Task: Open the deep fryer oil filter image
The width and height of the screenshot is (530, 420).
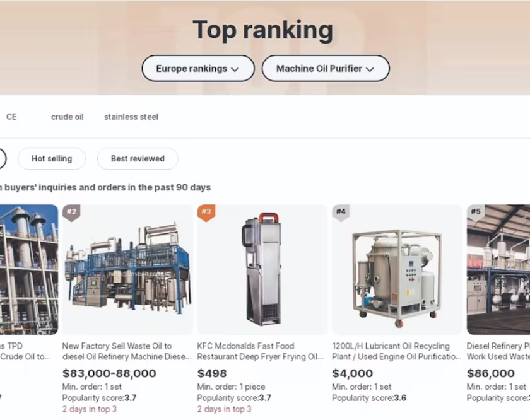Action: 262,270
